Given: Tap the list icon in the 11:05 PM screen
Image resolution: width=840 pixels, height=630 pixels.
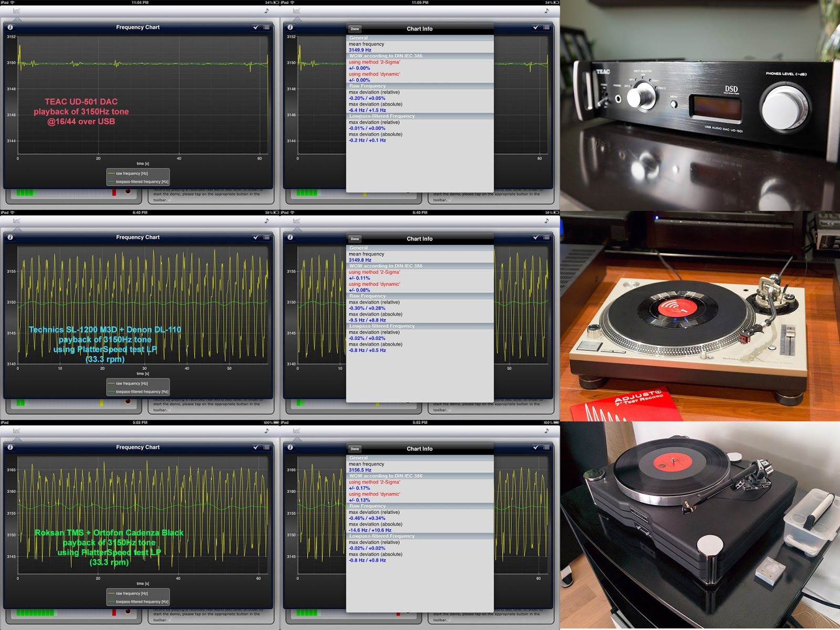Looking at the screenshot, I should 547,27.
